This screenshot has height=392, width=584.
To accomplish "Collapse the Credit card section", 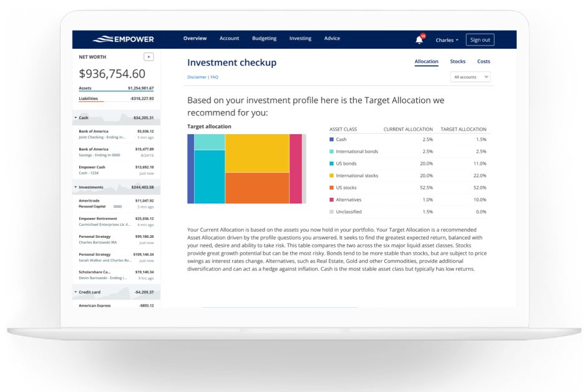I will click(x=77, y=293).
